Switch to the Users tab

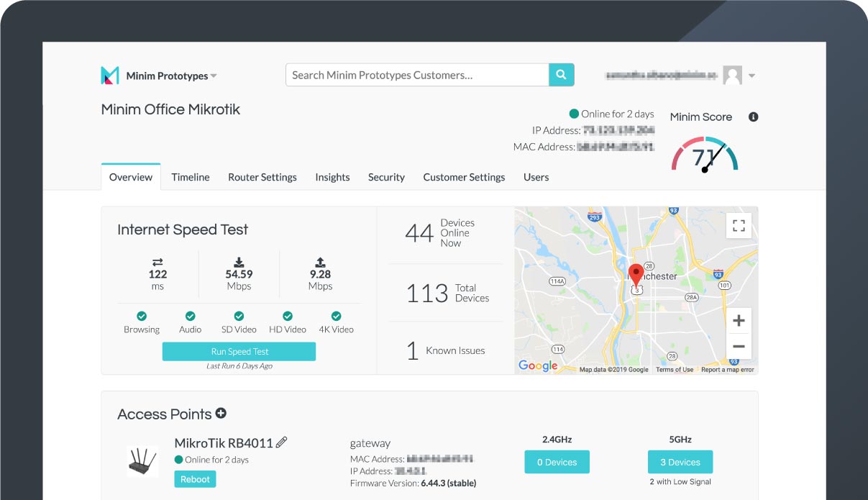point(536,177)
